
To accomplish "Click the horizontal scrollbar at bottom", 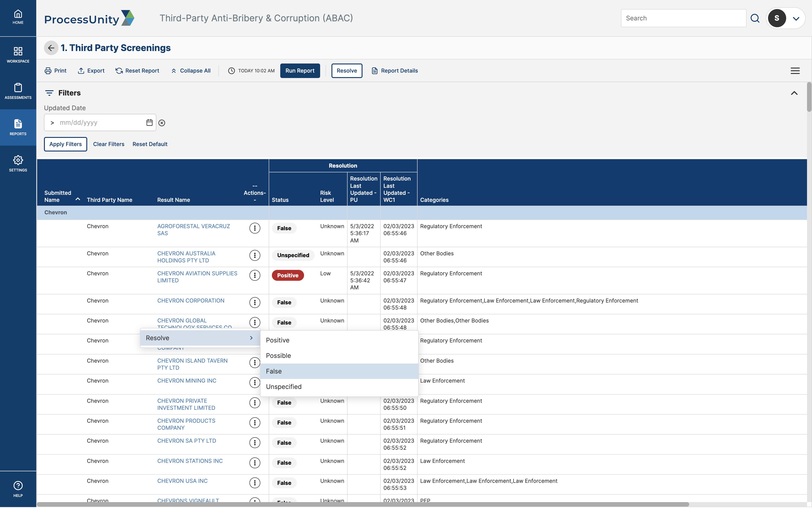I will tap(363, 505).
